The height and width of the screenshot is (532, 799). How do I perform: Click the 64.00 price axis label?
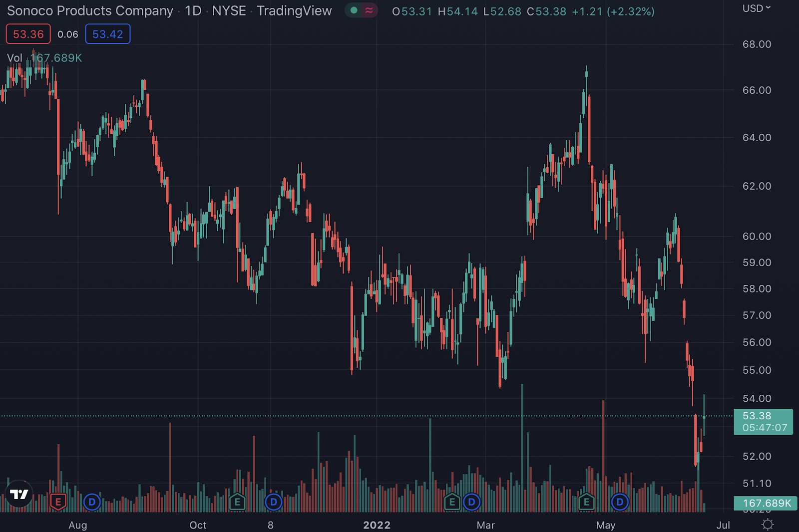pyautogui.click(x=757, y=138)
